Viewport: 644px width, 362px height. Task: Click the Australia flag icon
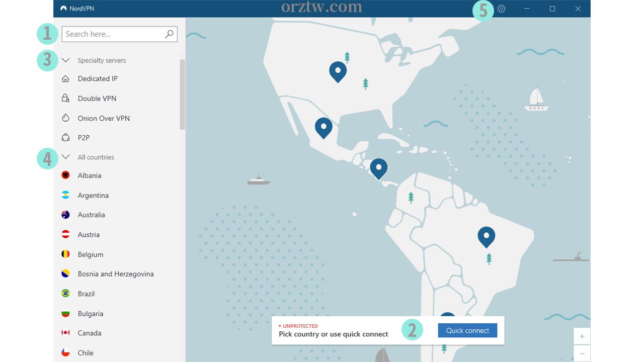pyautogui.click(x=65, y=214)
